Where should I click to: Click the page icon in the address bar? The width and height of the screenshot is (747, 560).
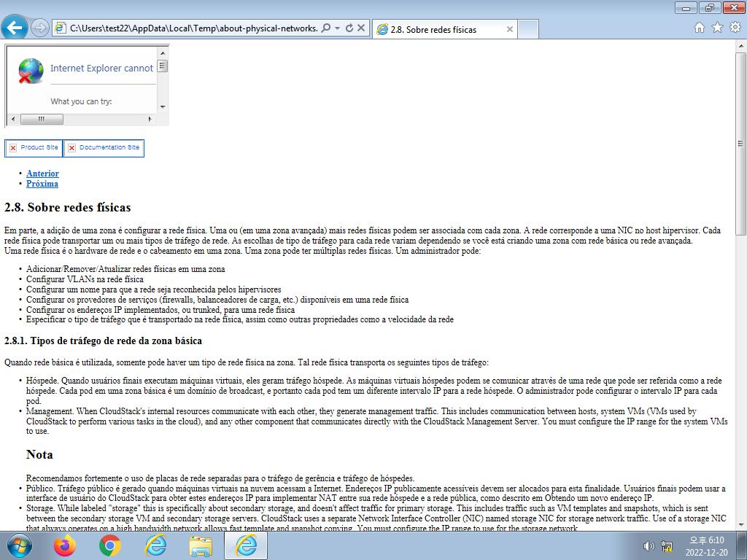(60, 28)
